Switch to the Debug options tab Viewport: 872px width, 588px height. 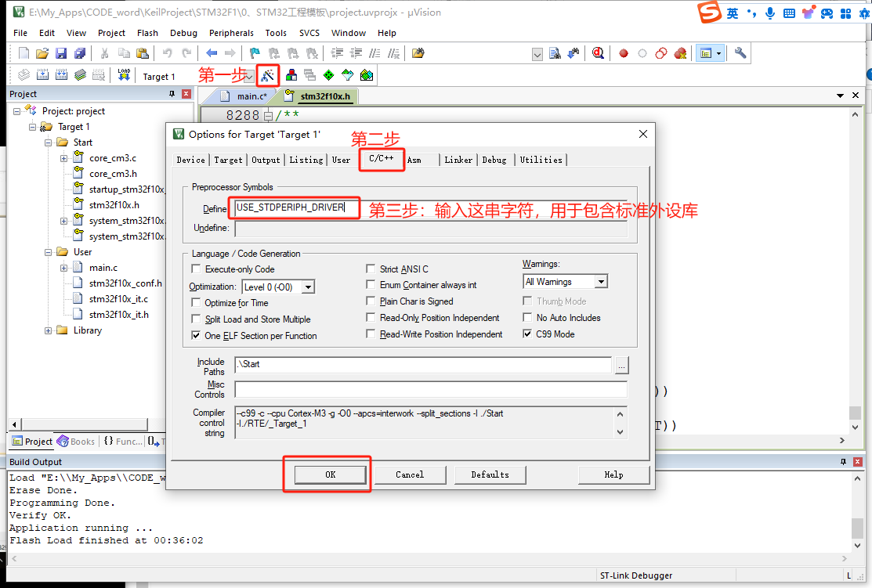pos(494,160)
